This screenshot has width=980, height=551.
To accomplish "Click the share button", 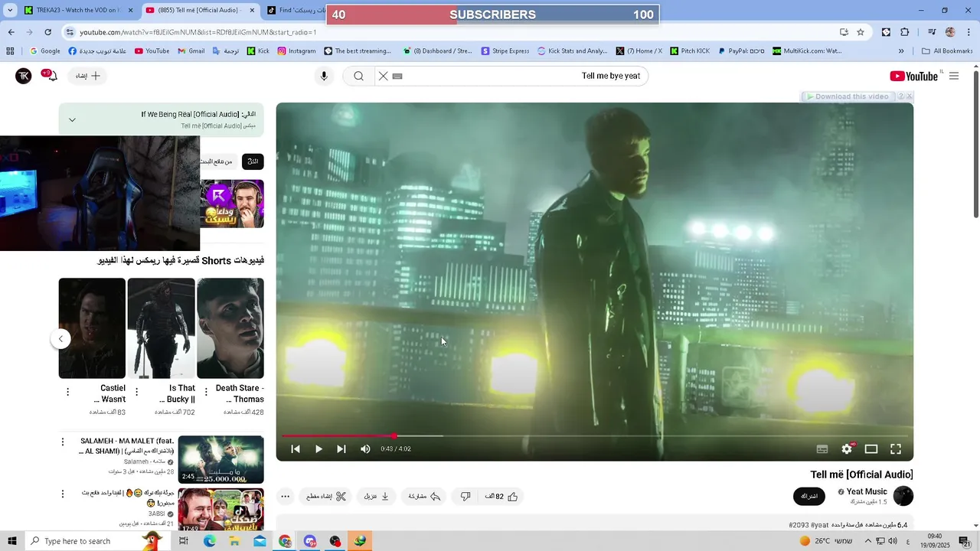I will point(424,497).
